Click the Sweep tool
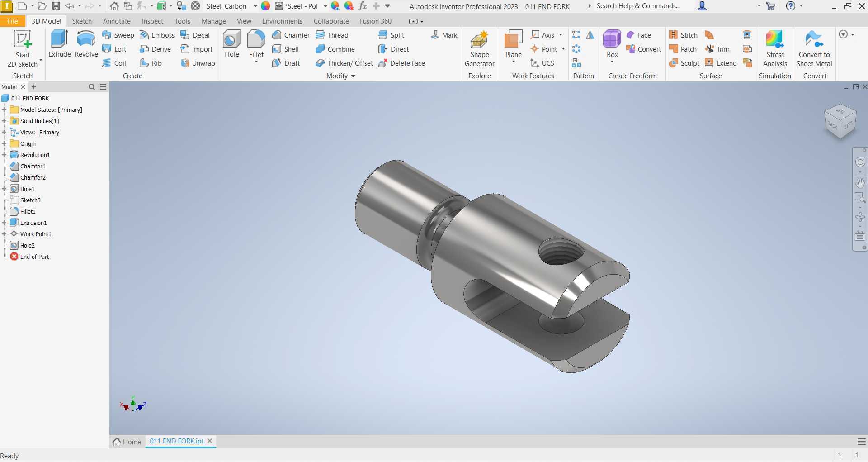This screenshot has width=868, height=462. [x=118, y=35]
